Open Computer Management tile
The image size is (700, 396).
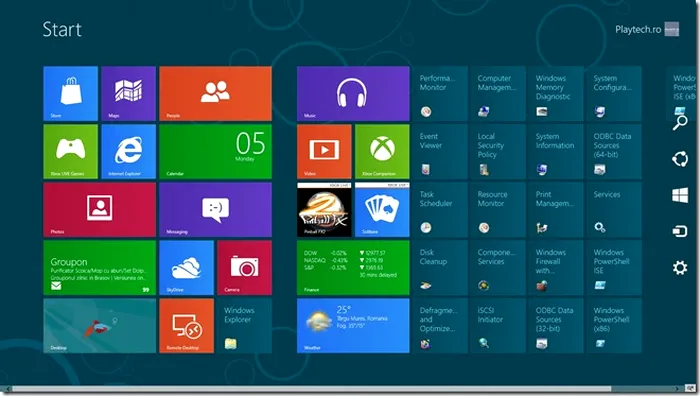(x=498, y=93)
